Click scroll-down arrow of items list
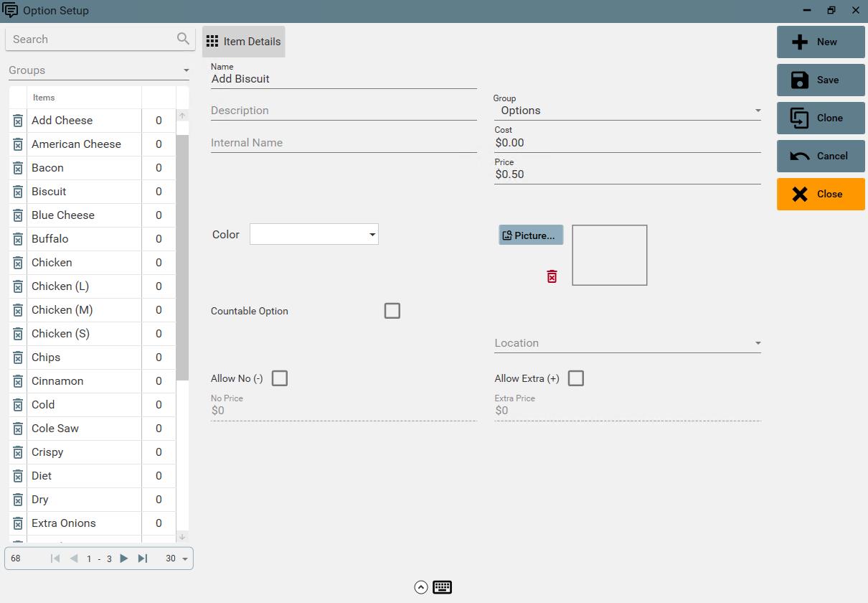 coord(182,537)
